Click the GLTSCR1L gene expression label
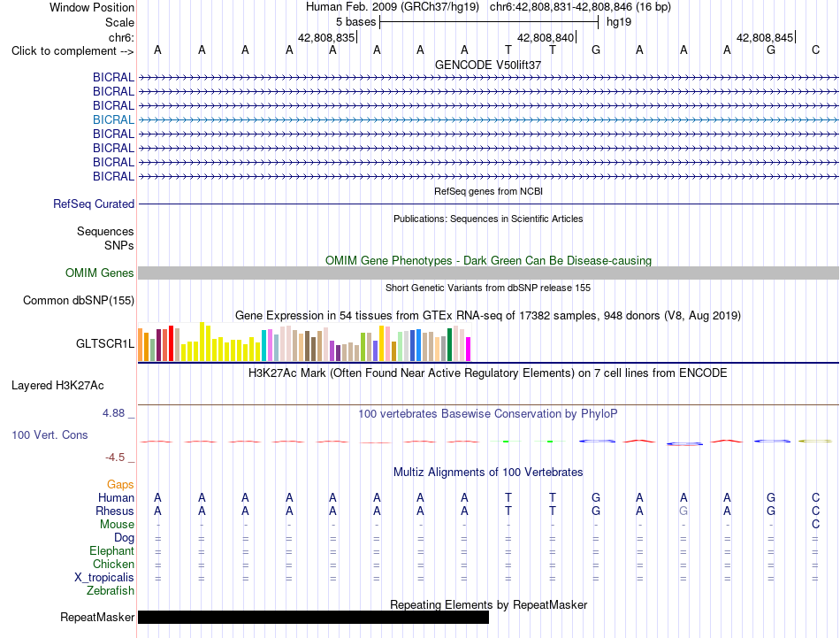840x638 pixels. [105, 343]
